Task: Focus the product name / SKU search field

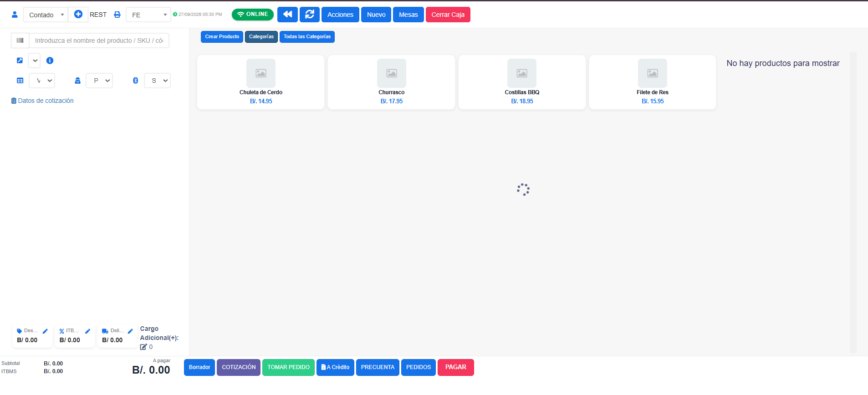Action: [x=99, y=41]
